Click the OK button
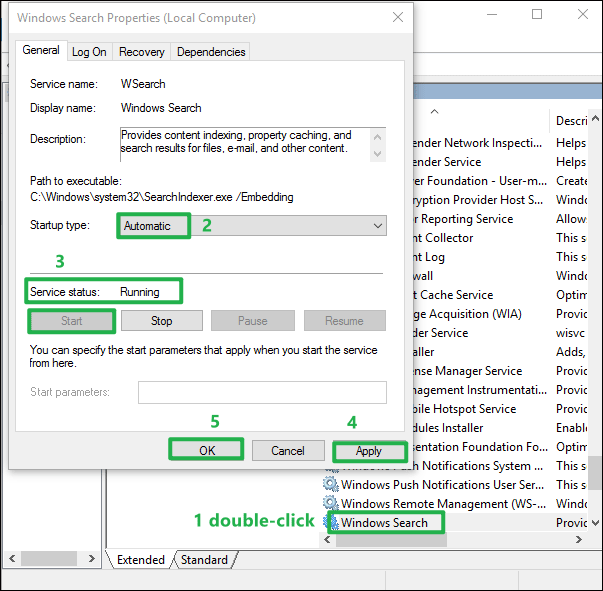 pos(207,450)
